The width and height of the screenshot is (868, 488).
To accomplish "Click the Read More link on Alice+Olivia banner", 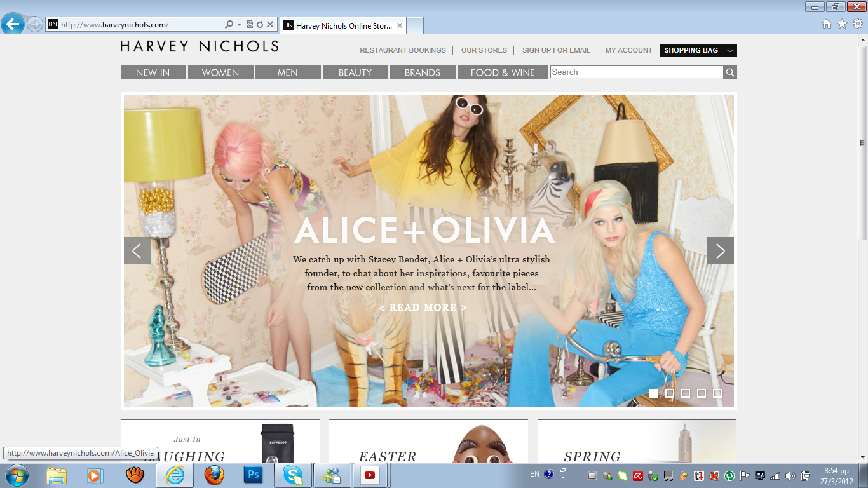I will pyautogui.click(x=423, y=308).
